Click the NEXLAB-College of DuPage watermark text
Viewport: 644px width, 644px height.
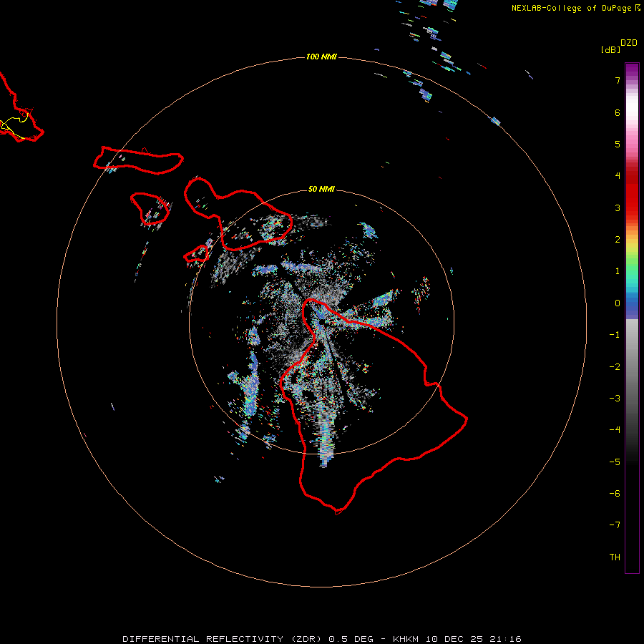(576, 8)
